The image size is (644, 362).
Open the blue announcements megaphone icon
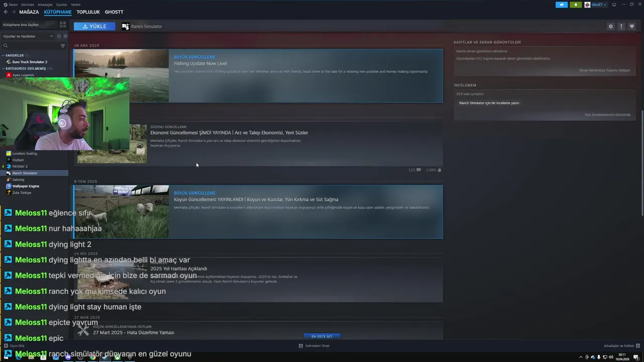[561, 5]
